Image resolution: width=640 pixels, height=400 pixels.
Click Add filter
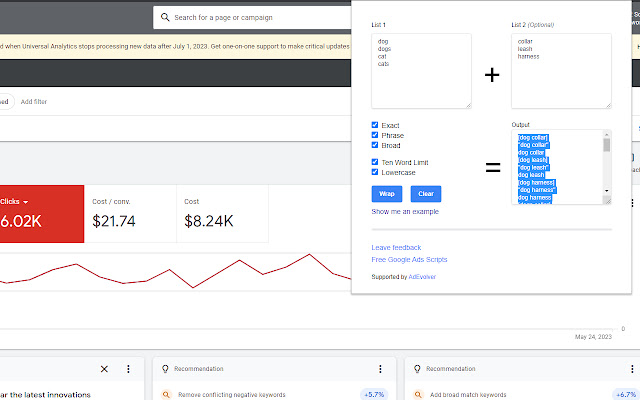pyautogui.click(x=34, y=102)
